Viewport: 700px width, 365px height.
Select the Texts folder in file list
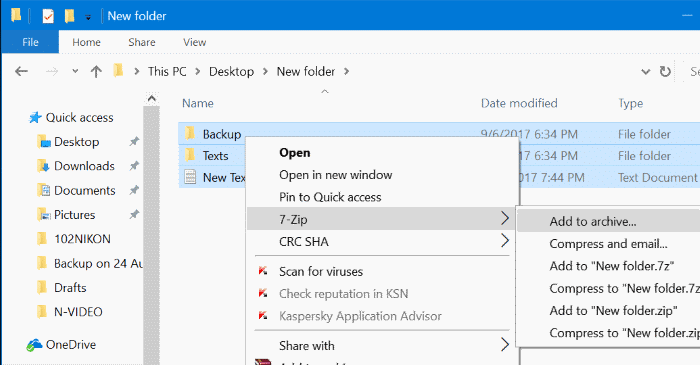(x=215, y=156)
